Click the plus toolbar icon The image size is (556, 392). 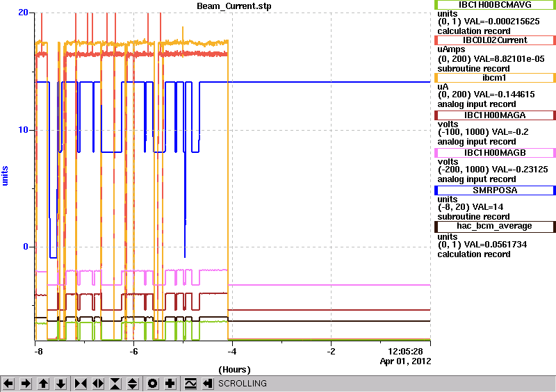click(170, 384)
